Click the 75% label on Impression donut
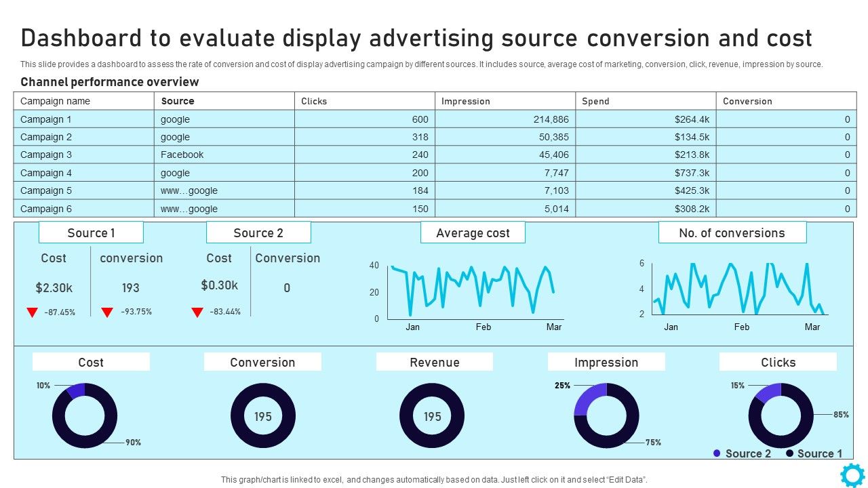Screen dimensions: 868x488 tap(653, 443)
